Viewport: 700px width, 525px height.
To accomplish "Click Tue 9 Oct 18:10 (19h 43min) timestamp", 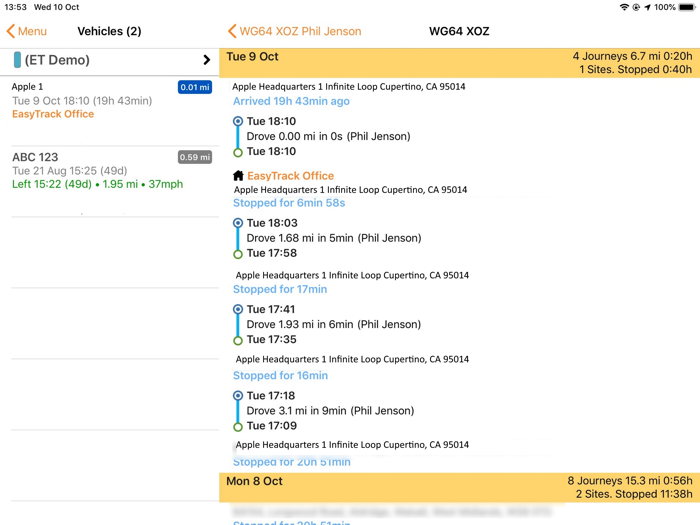I will pos(82,101).
